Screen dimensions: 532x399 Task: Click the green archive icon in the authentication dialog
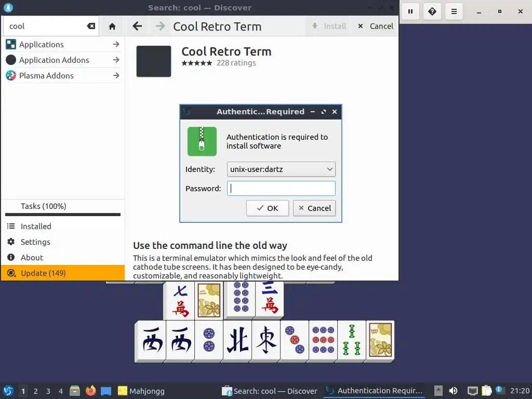[202, 141]
